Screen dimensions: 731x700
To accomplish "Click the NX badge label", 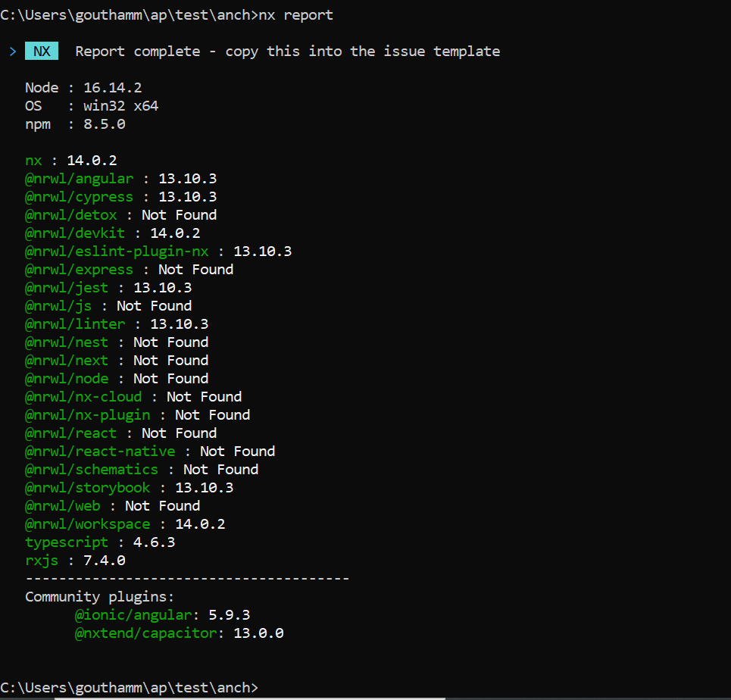I will (41, 51).
